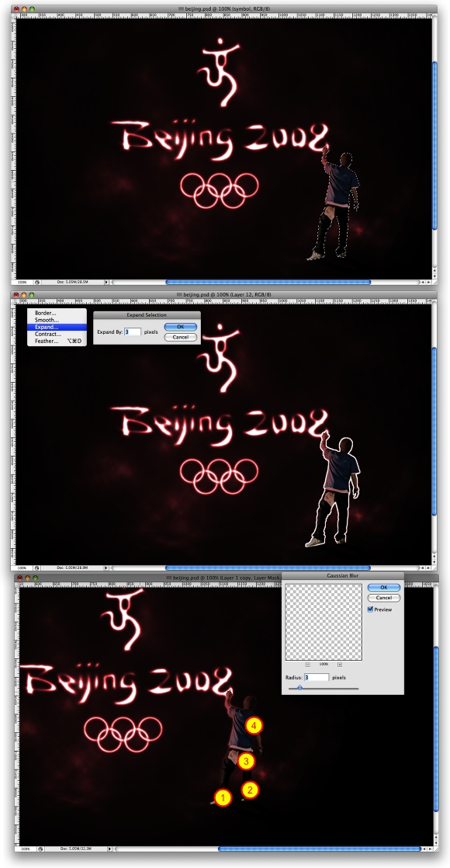Screen dimensions: 450x868
Task: Click the red close button of the top window
Action: (x=17, y=9)
